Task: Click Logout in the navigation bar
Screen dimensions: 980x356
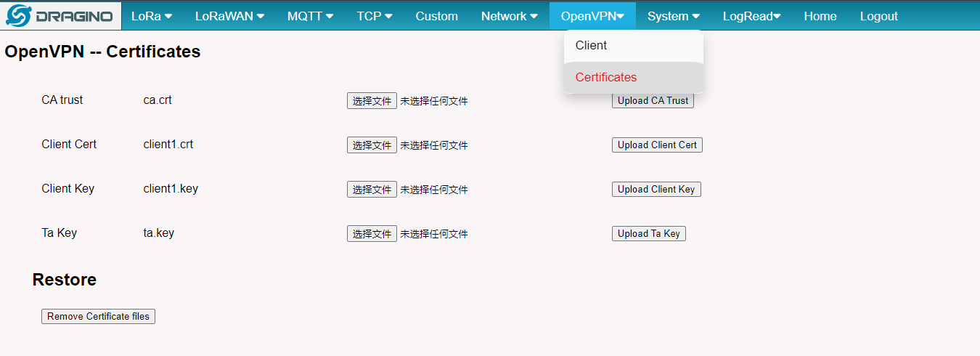Action: [x=879, y=16]
